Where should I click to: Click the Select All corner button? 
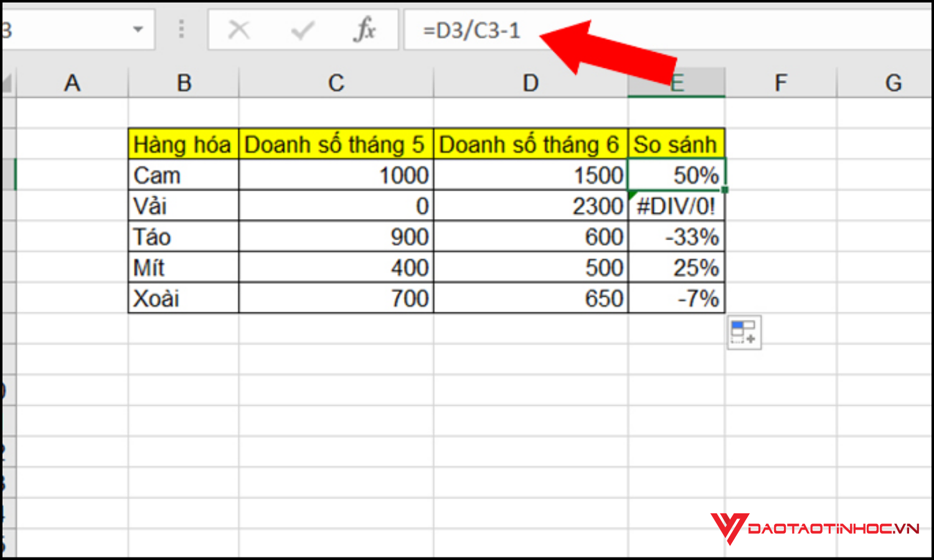8,82
